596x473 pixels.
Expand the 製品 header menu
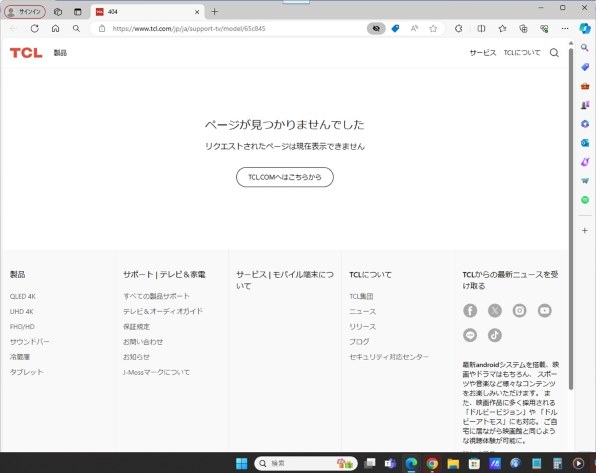[x=60, y=53]
